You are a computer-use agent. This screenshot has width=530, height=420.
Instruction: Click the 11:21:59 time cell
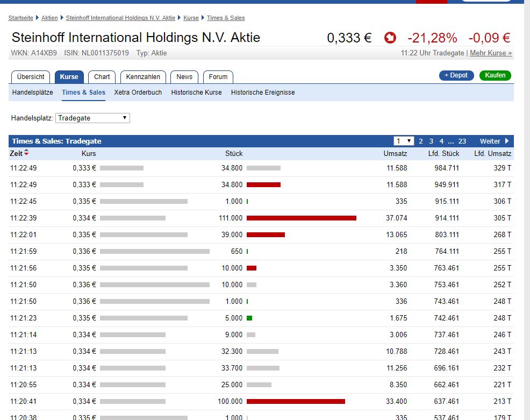coord(23,251)
